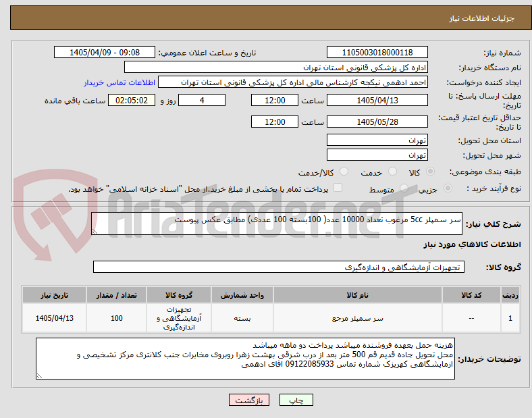Click the description textarea resize handle

[x=95, y=232]
